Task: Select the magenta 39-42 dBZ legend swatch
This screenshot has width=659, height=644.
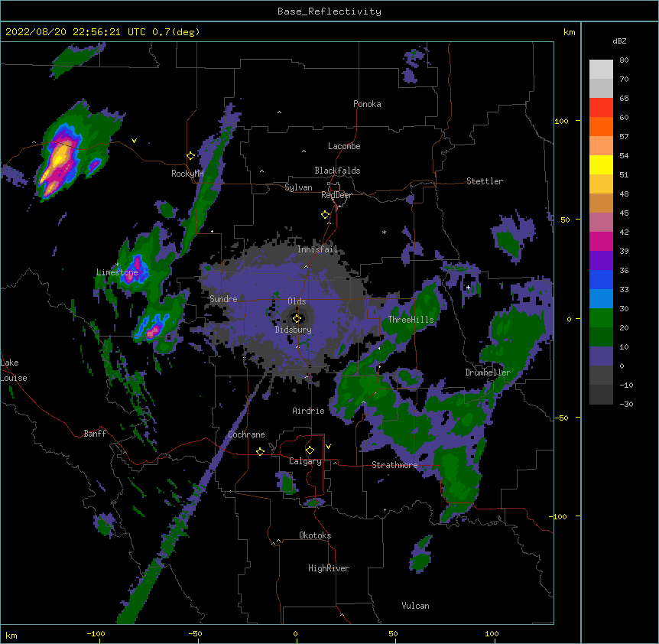Action: point(601,241)
